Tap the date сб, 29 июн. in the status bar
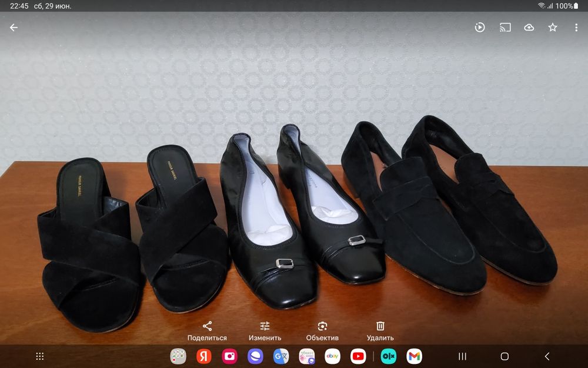Viewport: 588px width, 368px height. click(52, 6)
